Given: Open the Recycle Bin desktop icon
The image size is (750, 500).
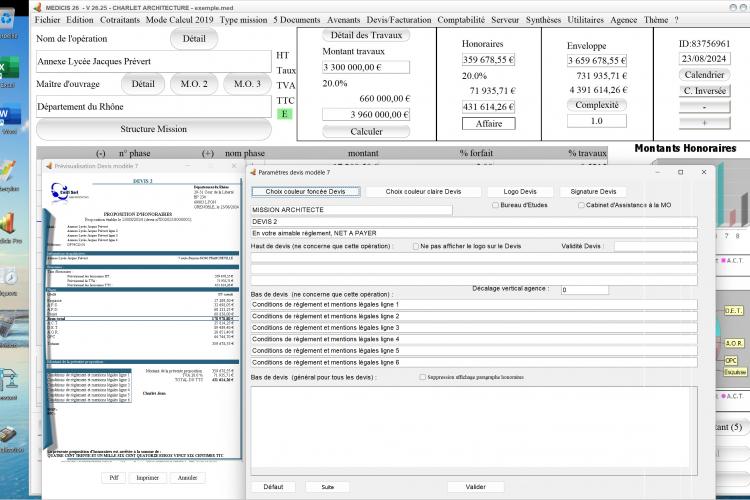Looking at the screenshot, I should (x=8, y=20).
